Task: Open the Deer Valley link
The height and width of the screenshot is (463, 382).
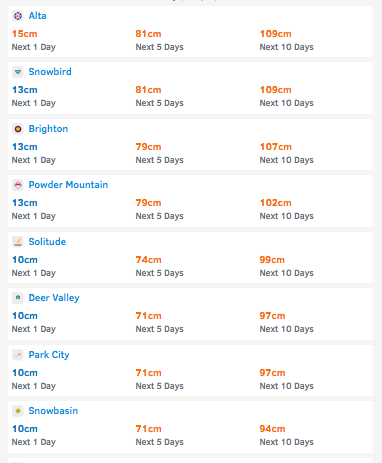Action: [54, 298]
